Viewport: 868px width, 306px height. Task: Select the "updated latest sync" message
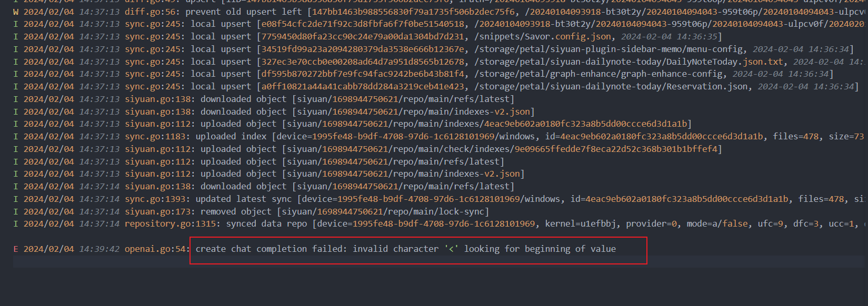pyautogui.click(x=244, y=199)
